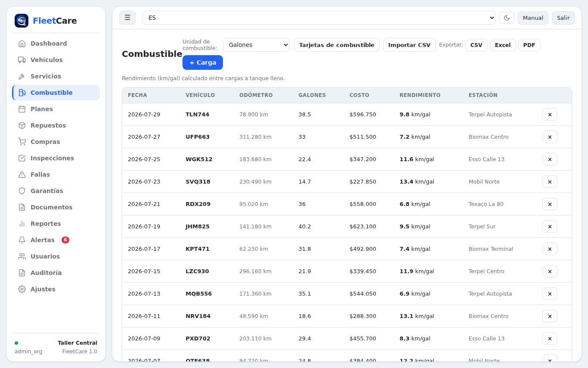Click the document icon for Auditoría
Screen dimensions: 588x368
tap(22, 273)
